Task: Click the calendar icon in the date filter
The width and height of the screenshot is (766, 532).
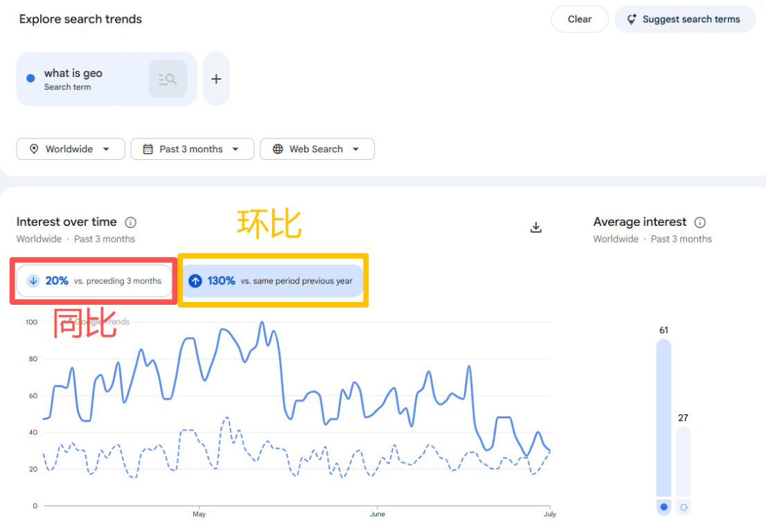Action: pyautogui.click(x=148, y=149)
